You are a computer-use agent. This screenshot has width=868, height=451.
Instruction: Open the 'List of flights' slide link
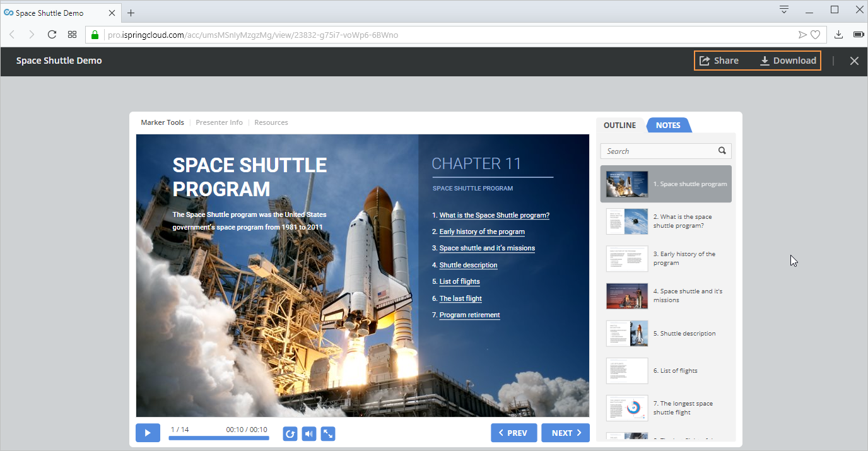[x=460, y=281]
